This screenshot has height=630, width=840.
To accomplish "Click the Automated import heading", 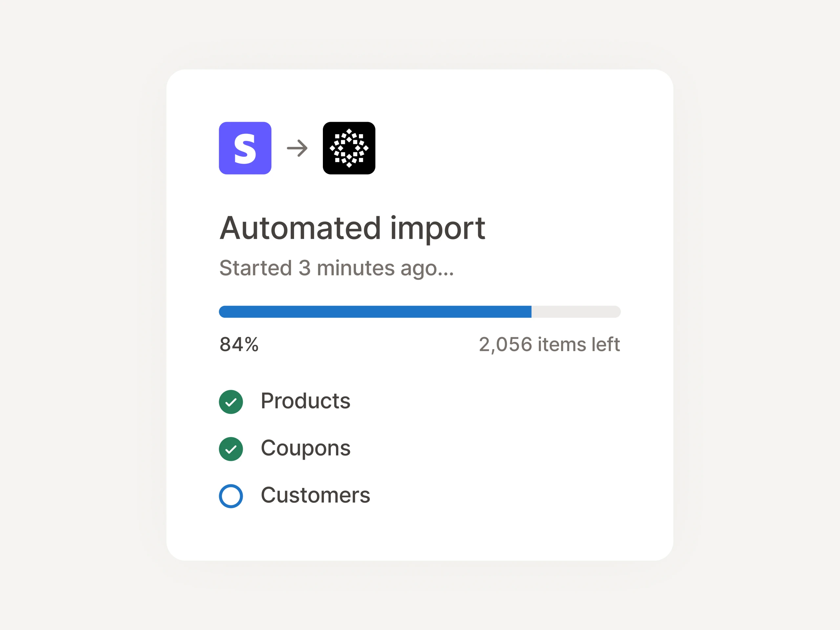I will point(352,229).
